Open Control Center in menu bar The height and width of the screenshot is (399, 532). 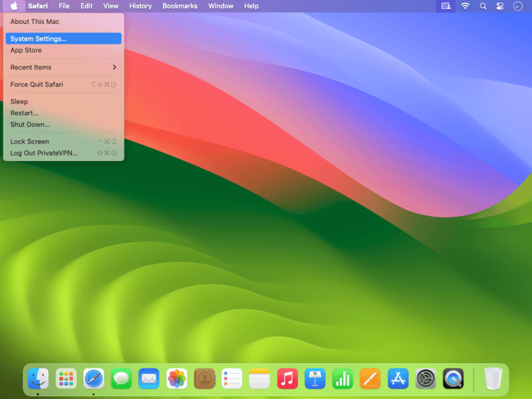[x=501, y=6]
